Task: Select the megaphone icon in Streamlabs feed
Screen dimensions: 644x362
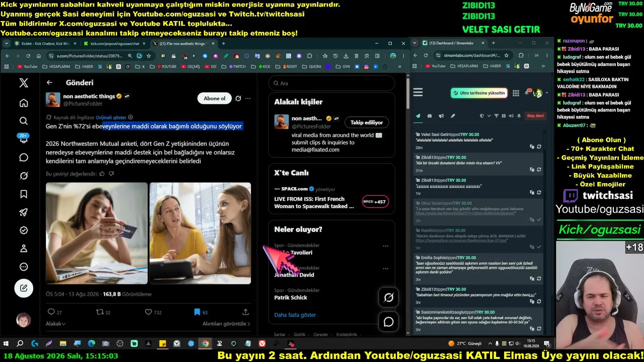Action: (441, 116)
